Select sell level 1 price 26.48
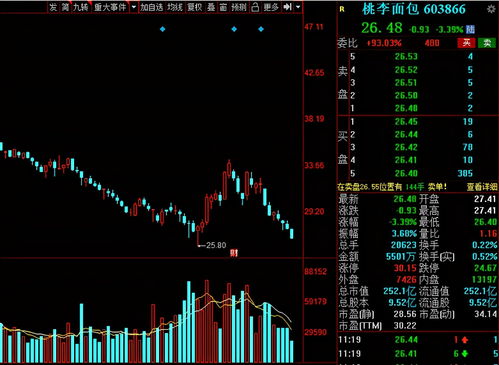This screenshot has height=365, width=499. pyautogui.click(x=406, y=108)
